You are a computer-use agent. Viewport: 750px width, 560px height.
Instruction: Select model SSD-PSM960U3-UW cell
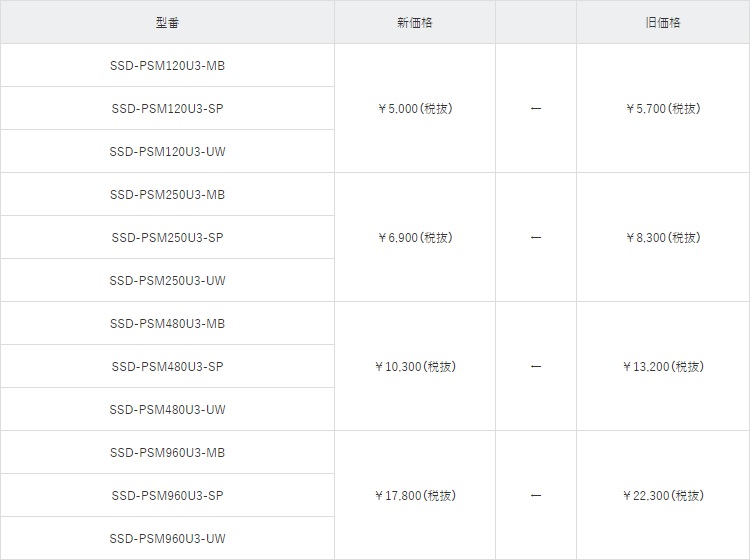pos(167,538)
